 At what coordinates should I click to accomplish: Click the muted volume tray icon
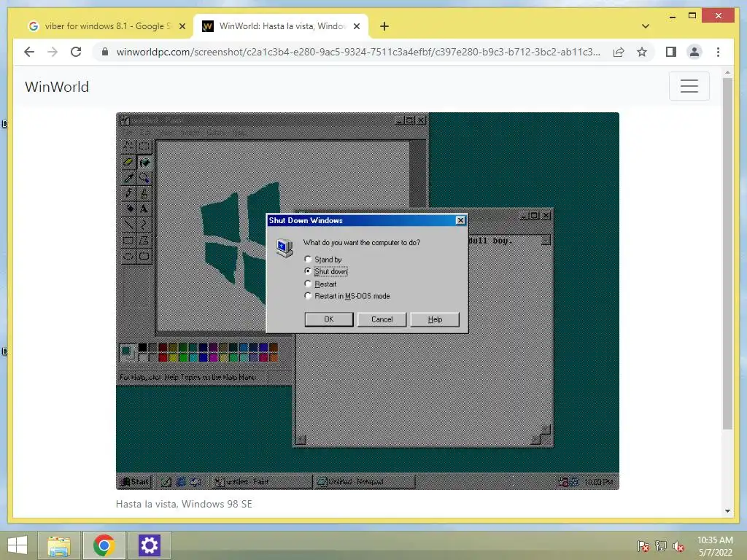pyautogui.click(x=678, y=546)
